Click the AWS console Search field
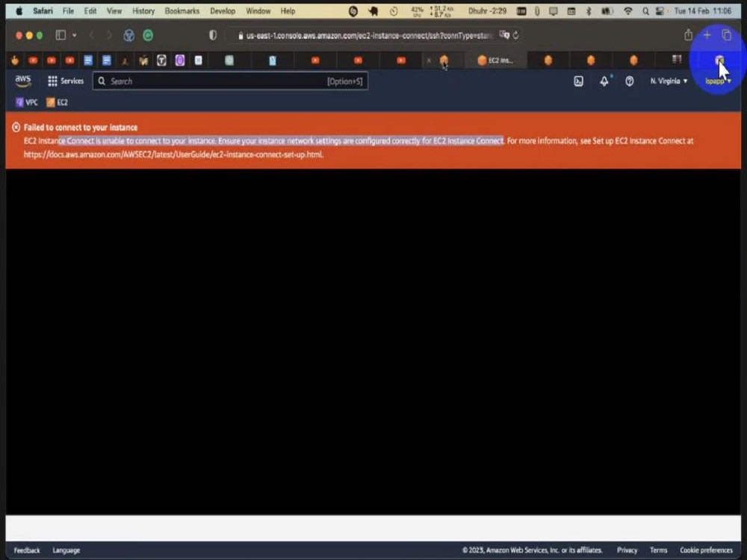The width and height of the screenshot is (747, 560). (224, 81)
